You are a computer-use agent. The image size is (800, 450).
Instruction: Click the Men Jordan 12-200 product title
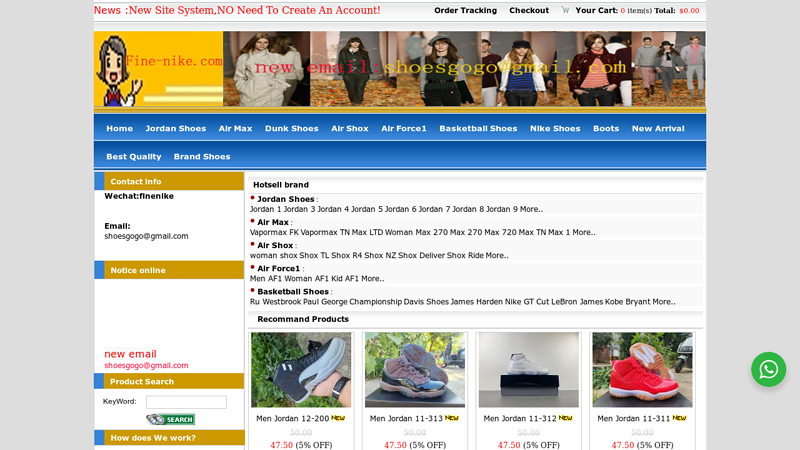pyautogui.click(x=292, y=418)
